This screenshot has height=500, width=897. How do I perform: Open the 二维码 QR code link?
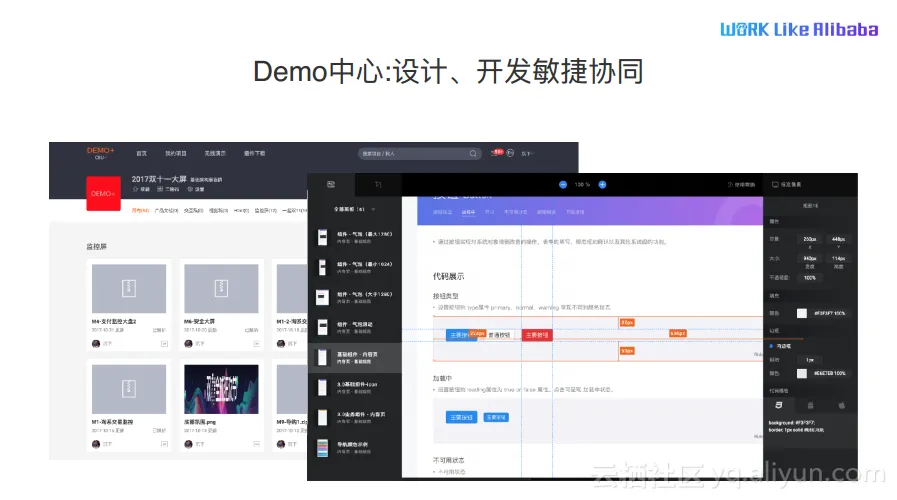(x=168, y=189)
